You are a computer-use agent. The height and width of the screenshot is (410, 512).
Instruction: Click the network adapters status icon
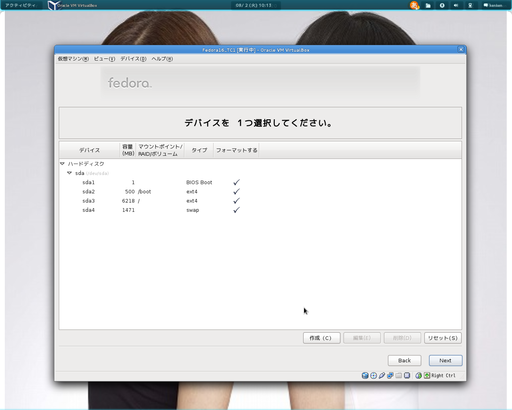[x=390, y=375]
